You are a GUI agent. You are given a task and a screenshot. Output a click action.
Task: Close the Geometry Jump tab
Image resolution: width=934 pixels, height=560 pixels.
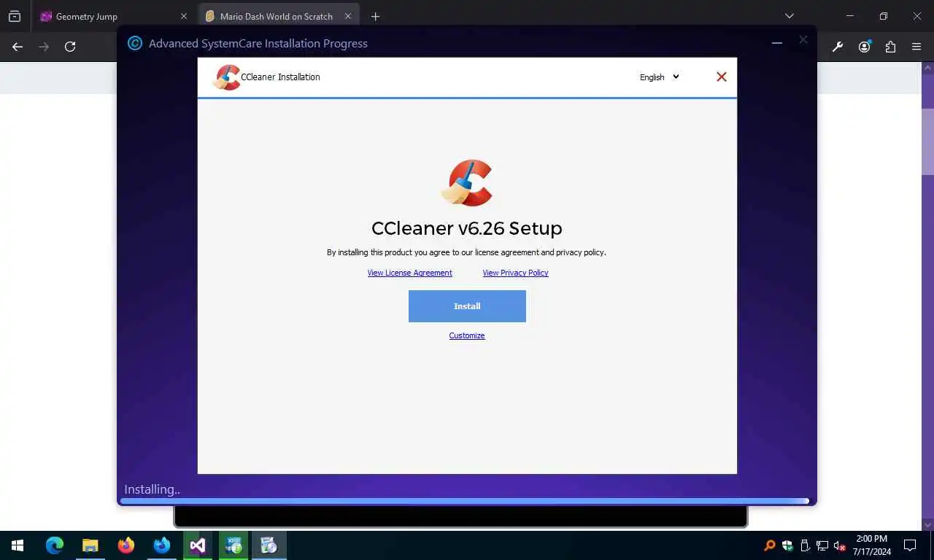184,16
